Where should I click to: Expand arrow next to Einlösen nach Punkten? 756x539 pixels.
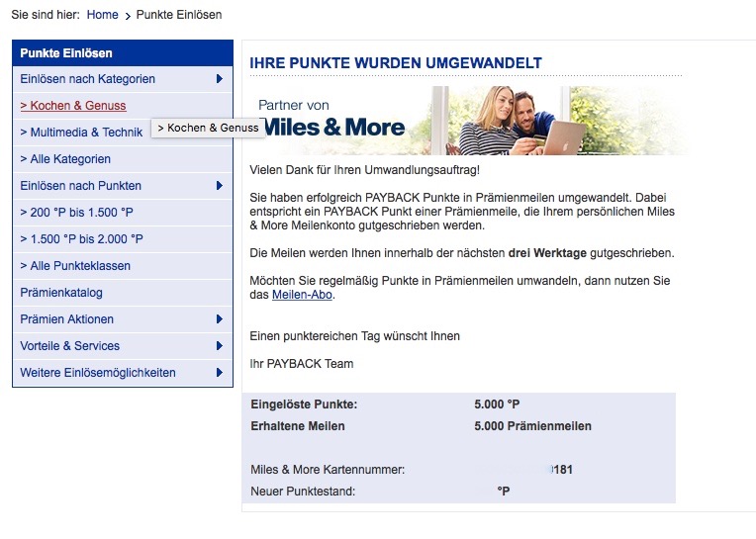[219, 186]
